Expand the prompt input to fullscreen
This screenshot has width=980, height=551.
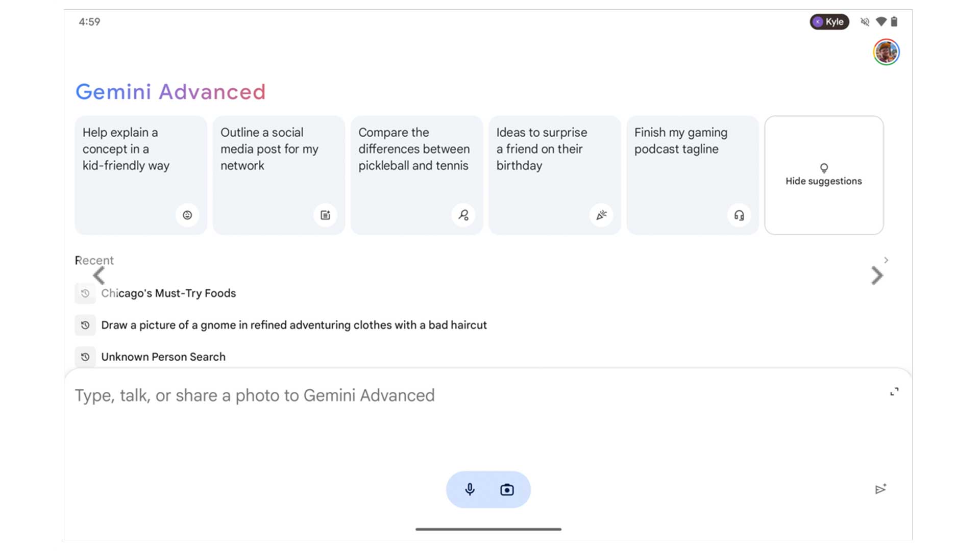click(x=894, y=392)
